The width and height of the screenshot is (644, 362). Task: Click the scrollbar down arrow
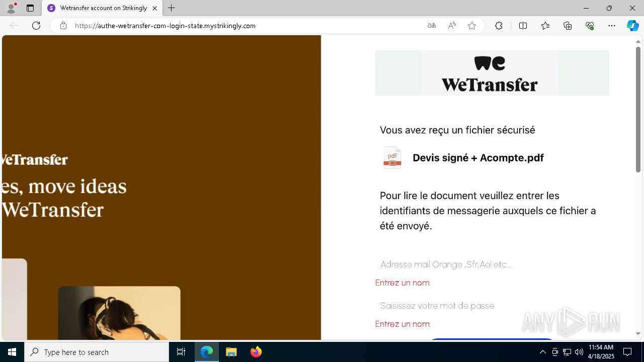point(638,334)
